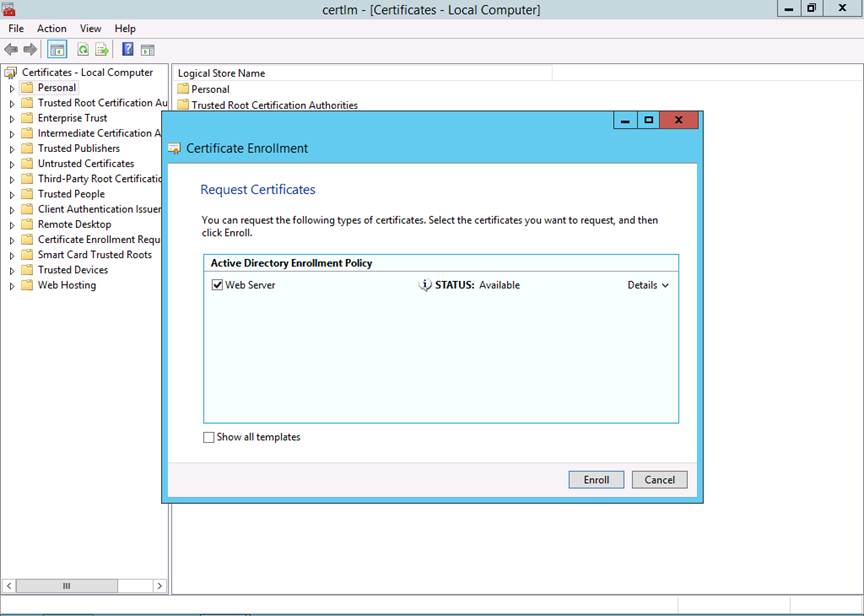Click the Web Server status info icon
The width and height of the screenshot is (864, 616).
[x=425, y=285]
